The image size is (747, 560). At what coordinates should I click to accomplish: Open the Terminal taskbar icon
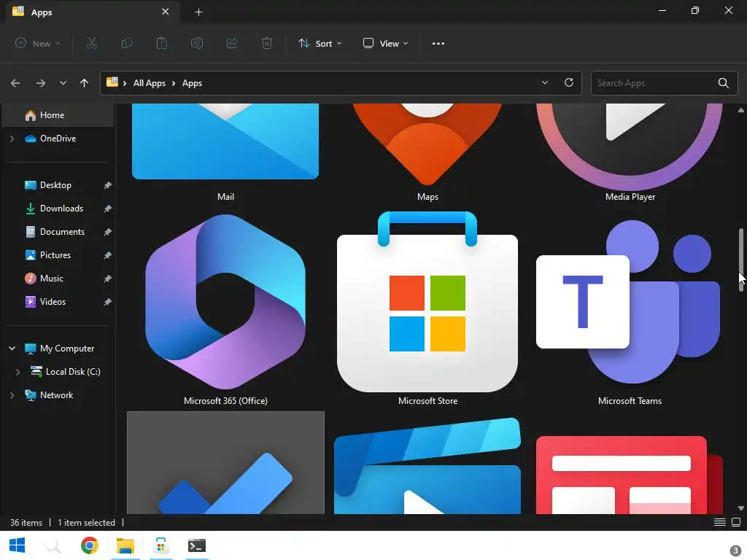tap(197, 545)
